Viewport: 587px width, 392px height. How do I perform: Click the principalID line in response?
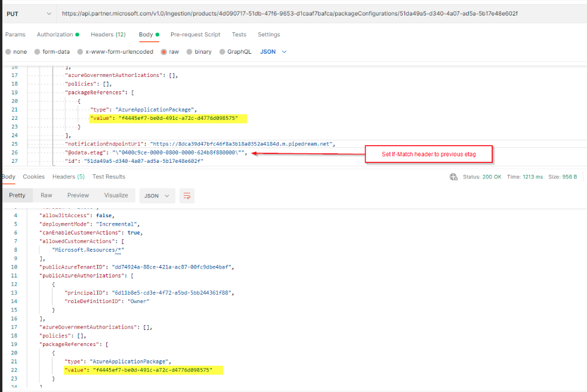click(149, 293)
